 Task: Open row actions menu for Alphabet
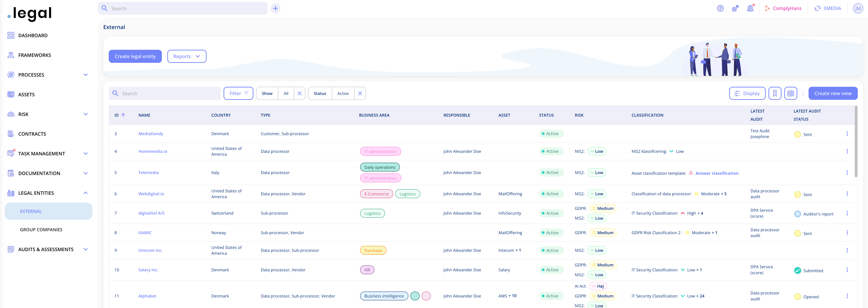point(847,296)
